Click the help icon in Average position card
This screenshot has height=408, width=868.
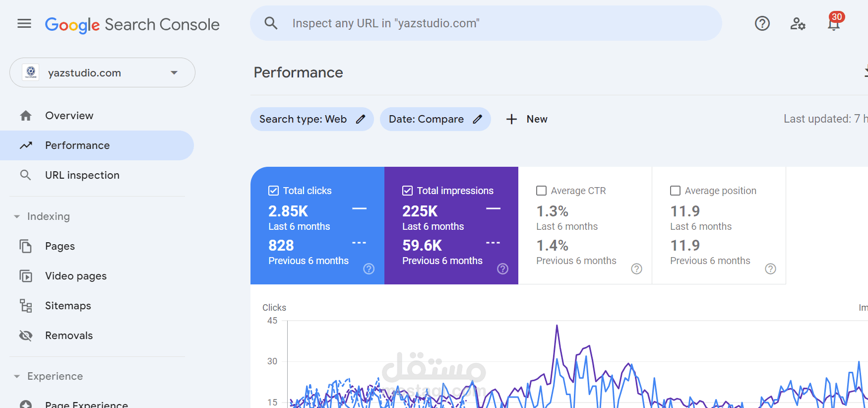pos(770,269)
